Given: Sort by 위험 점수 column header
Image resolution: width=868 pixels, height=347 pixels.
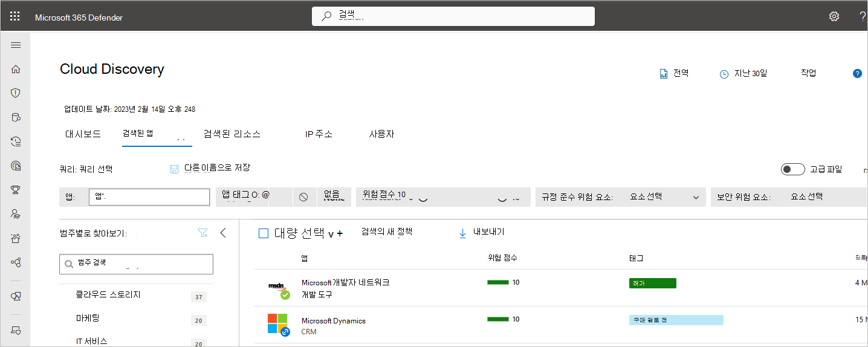Looking at the screenshot, I should [x=502, y=258].
